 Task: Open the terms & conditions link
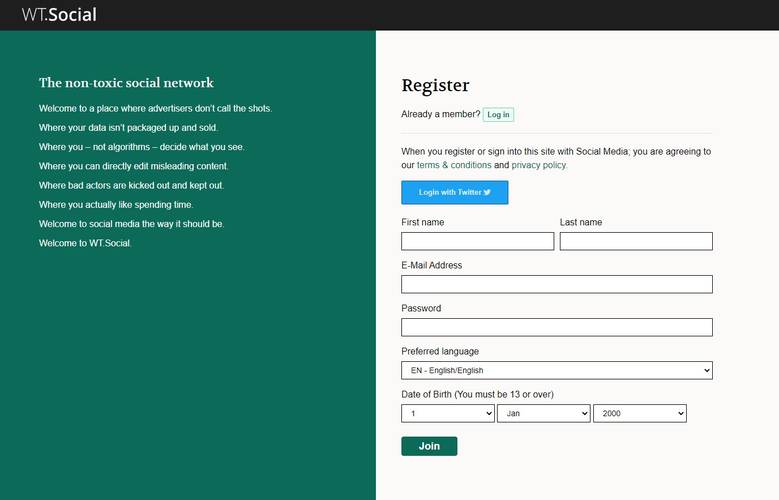click(454, 165)
